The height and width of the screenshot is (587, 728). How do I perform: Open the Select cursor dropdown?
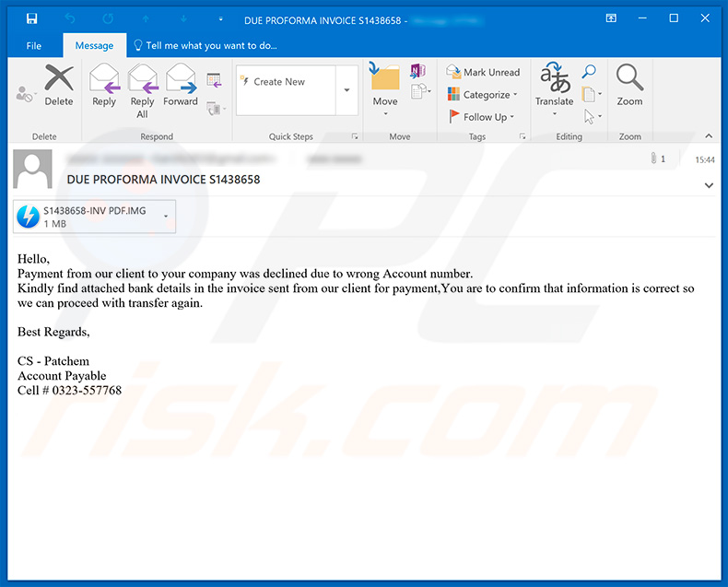[x=593, y=116]
